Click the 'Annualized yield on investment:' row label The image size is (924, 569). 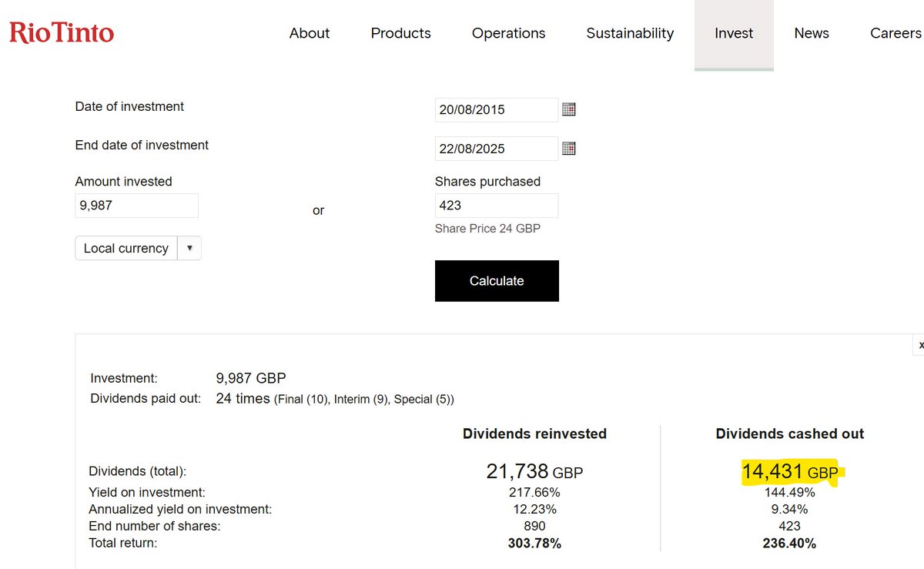[180, 509]
